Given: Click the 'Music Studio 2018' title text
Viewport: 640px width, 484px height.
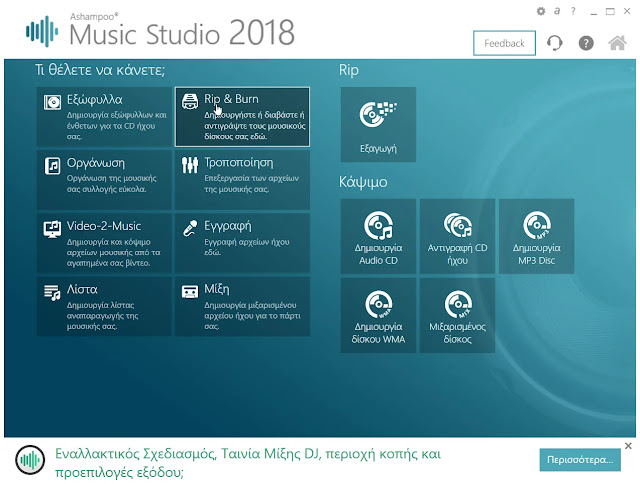Looking at the screenshot, I should click(182, 33).
